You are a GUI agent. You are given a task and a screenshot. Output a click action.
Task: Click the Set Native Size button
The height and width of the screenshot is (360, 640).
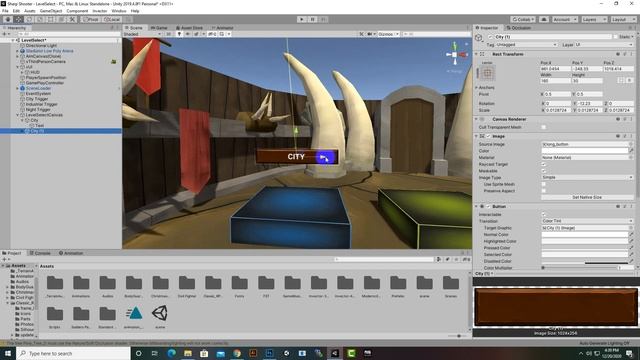(587, 197)
